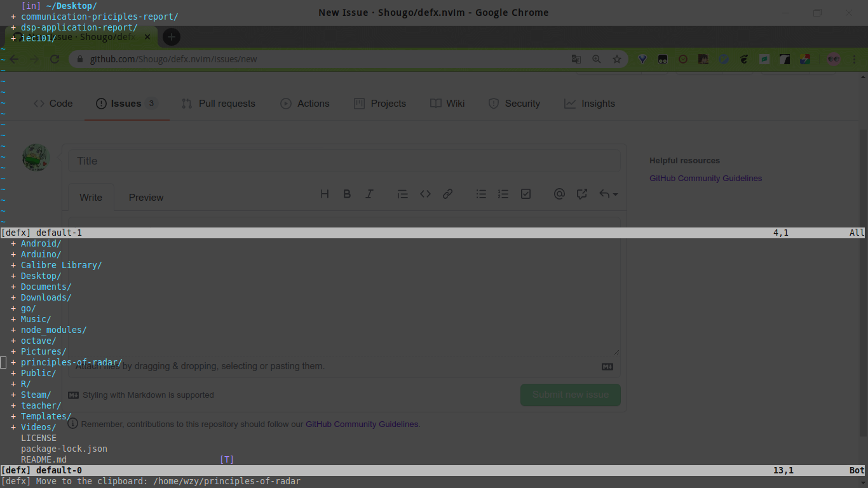
Task: Insert a quote block
Action: (402, 194)
